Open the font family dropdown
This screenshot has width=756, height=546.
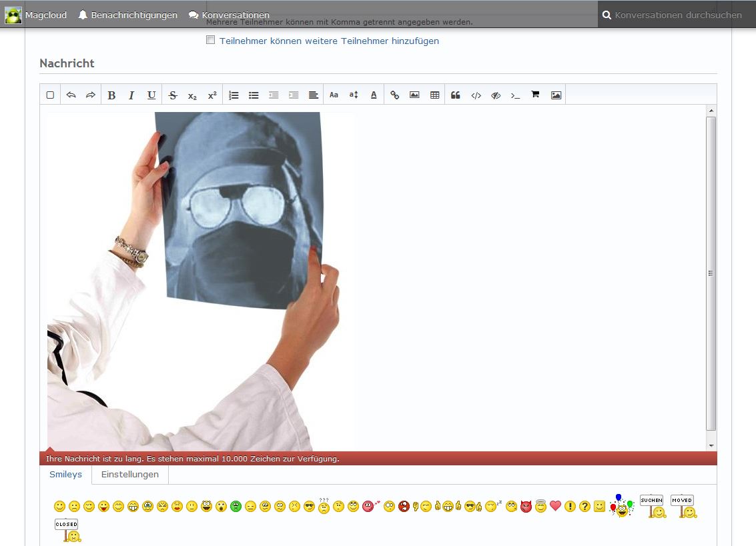click(334, 95)
